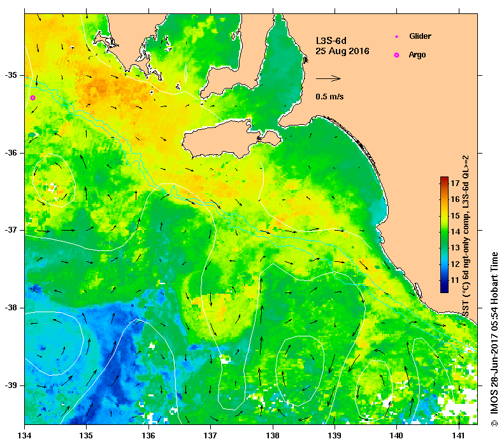The width and height of the screenshot is (504, 446).
Task: Click the colorbar value 17
Action: [455, 183]
